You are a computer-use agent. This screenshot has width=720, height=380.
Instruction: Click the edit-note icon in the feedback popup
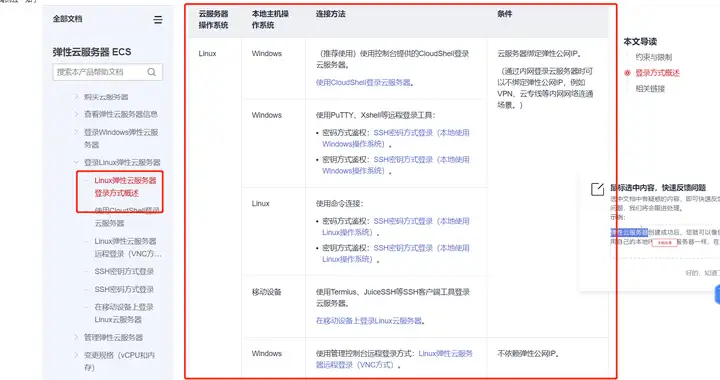[597, 189]
